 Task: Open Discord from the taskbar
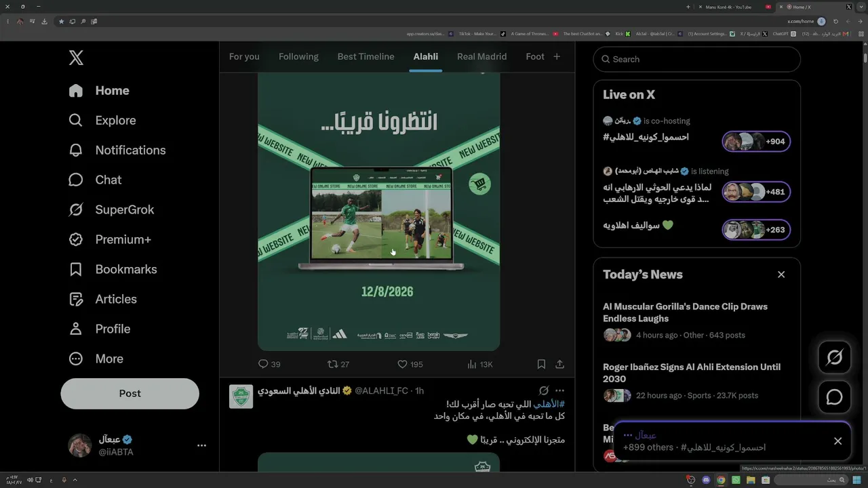tap(706, 481)
